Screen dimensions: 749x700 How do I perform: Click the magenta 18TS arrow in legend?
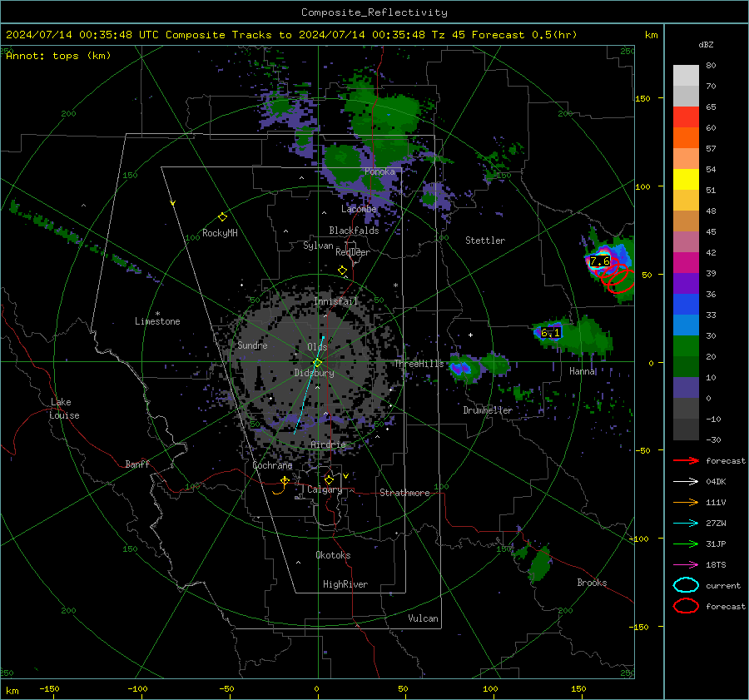pos(686,565)
